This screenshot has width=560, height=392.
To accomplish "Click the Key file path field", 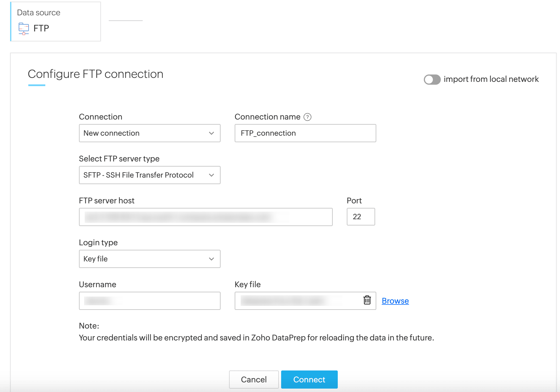I will coord(297,301).
